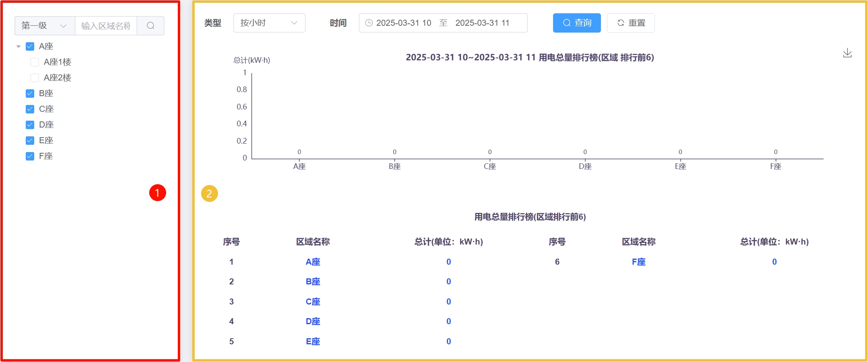Click the end time 2025-03-31 11 field

tap(482, 23)
